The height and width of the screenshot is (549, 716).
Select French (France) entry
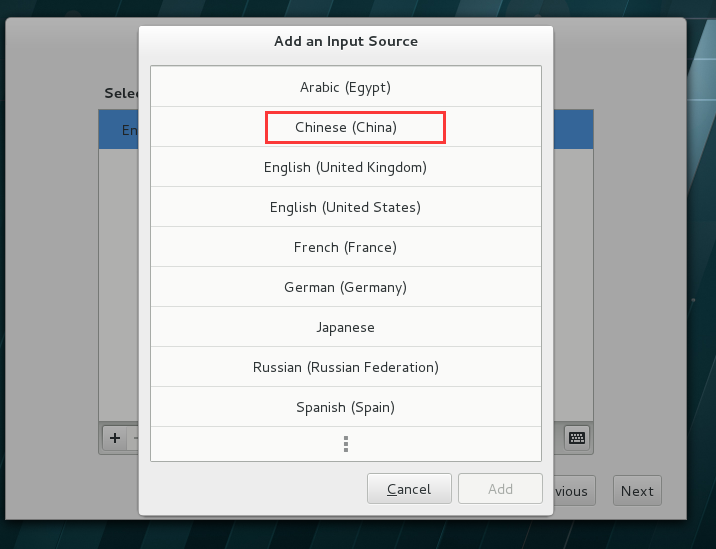(346, 247)
